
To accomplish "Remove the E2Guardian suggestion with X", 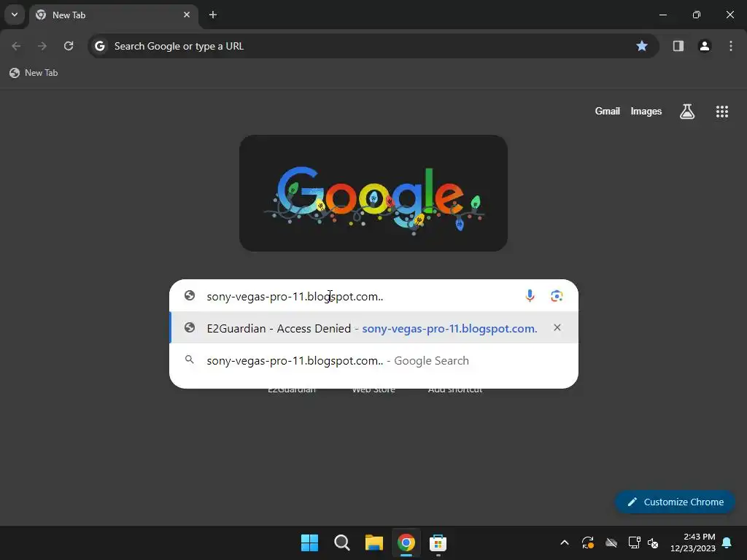I will (x=557, y=327).
